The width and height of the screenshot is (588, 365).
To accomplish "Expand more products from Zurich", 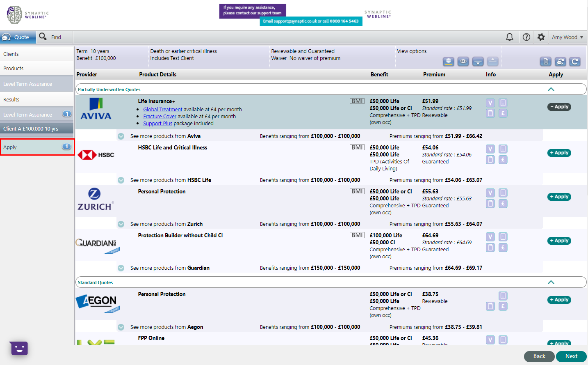I will pyautogui.click(x=121, y=224).
